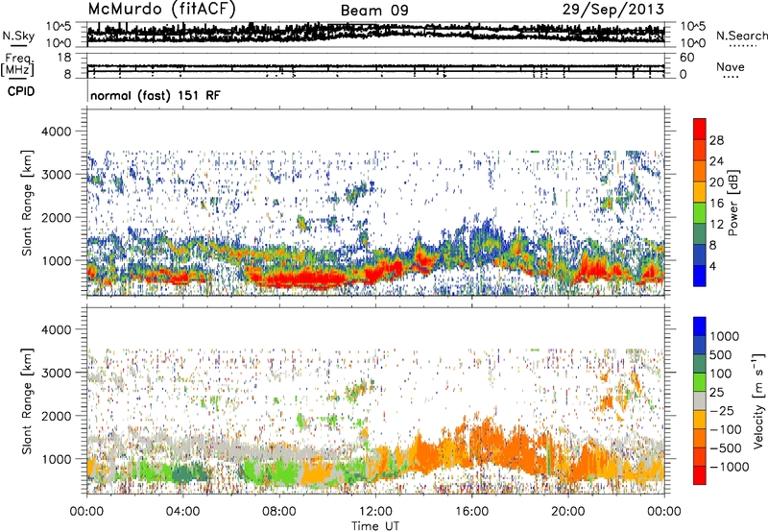Click the 'Power [dB]' colorbar label

coord(733,203)
